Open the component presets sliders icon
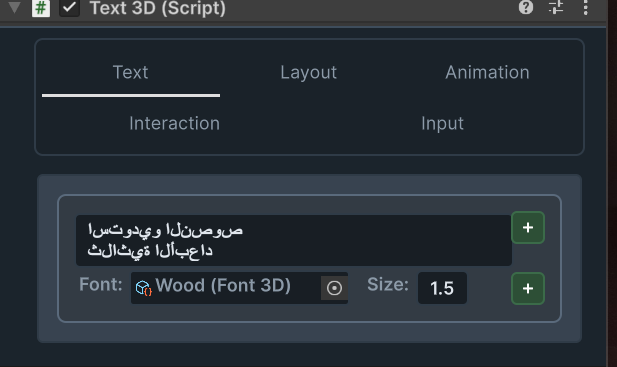The height and width of the screenshot is (367, 617). tap(556, 7)
